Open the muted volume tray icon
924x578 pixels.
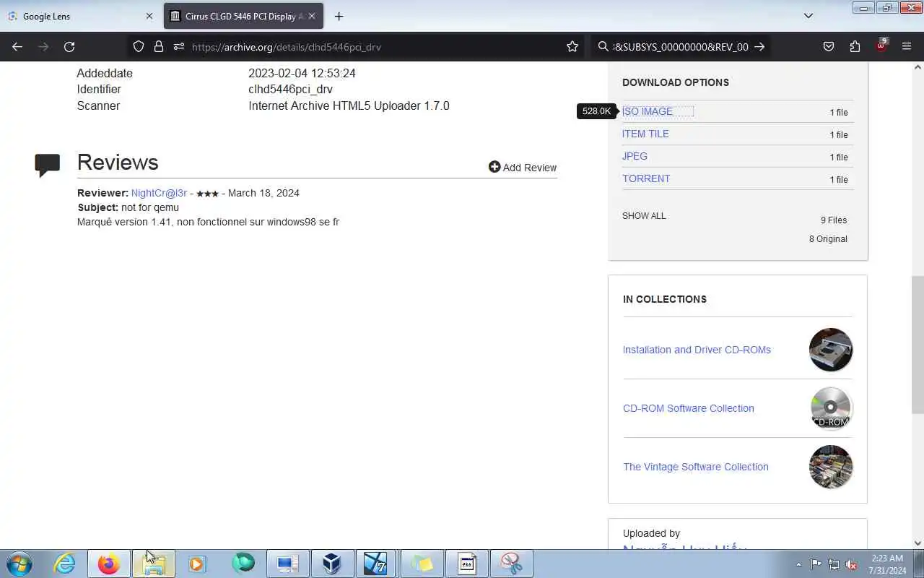[x=852, y=564]
